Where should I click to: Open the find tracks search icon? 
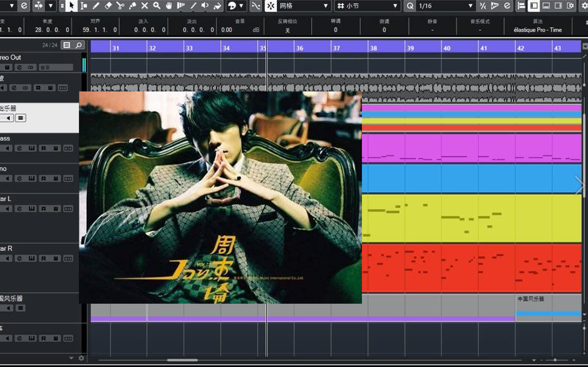coord(79,45)
